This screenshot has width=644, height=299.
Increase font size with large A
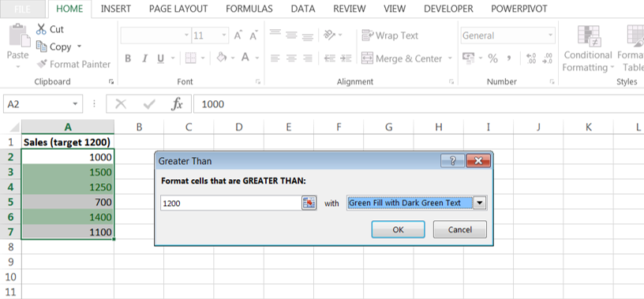pos(238,36)
